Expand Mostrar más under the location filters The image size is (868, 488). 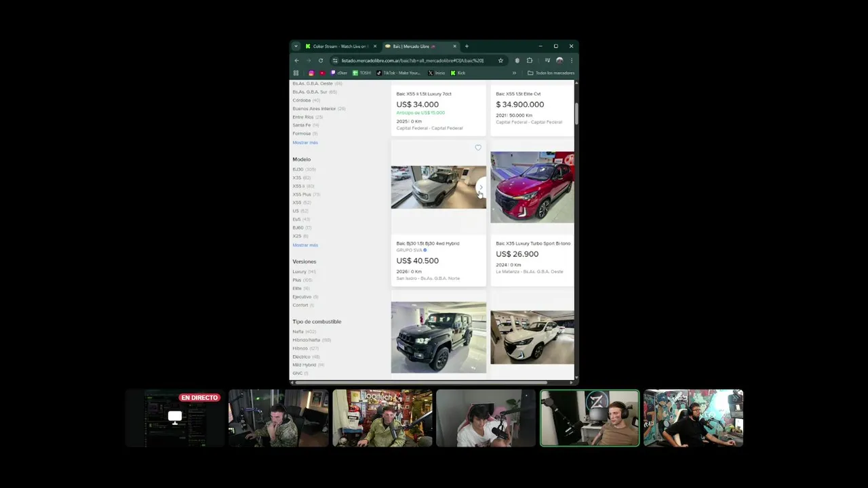coord(305,142)
